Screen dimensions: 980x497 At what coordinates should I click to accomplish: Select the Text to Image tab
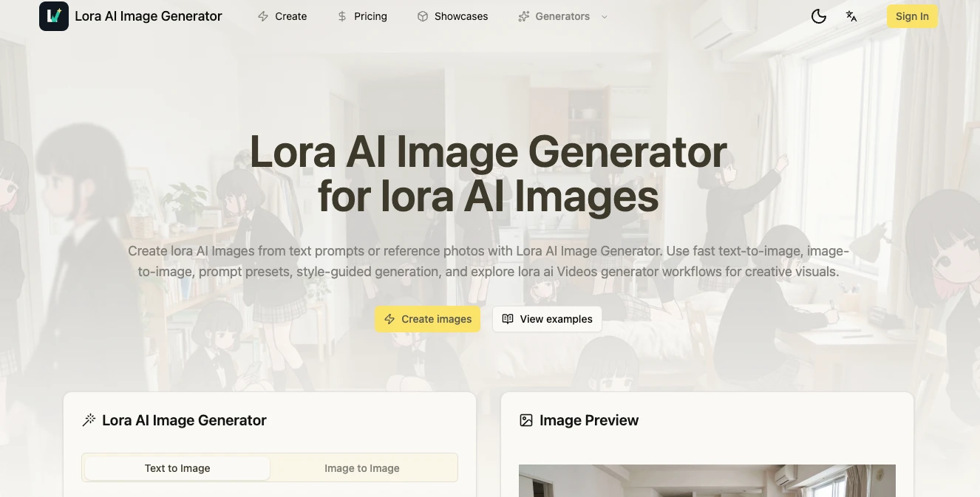click(x=177, y=468)
